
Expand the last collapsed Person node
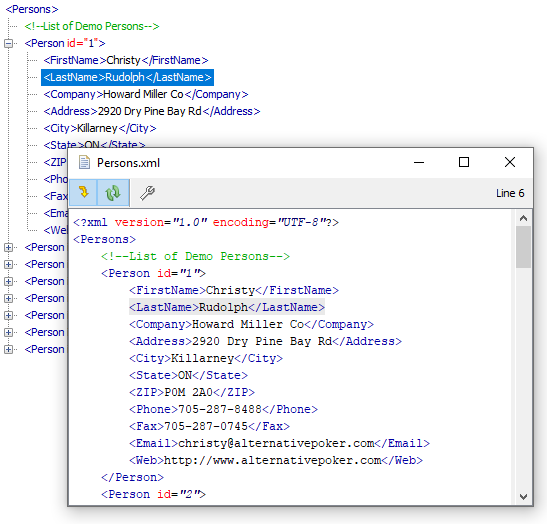(8, 349)
